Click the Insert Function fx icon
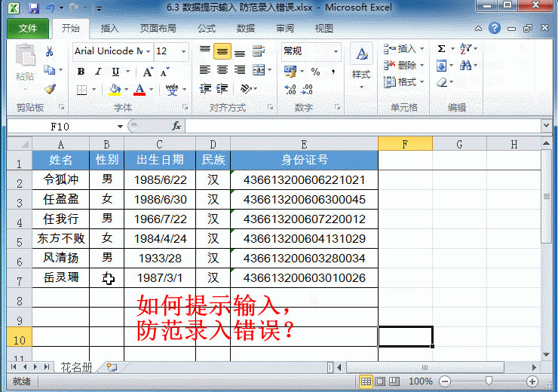This screenshot has height=392, width=558. pos(176,126)
